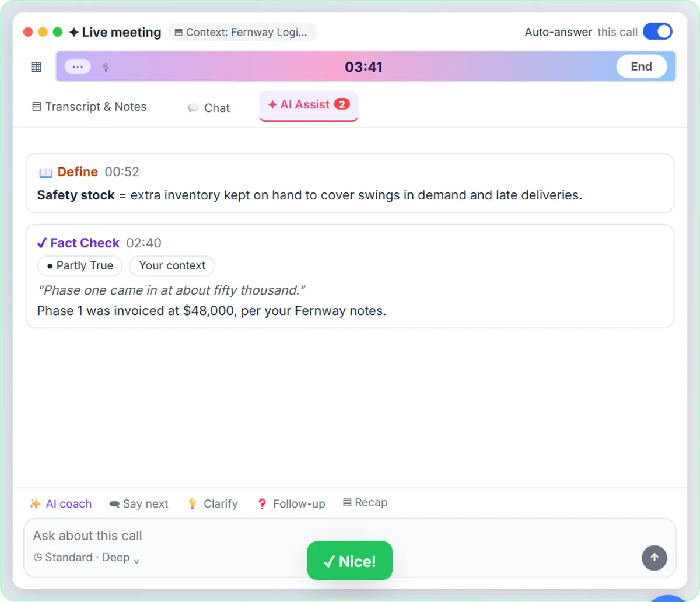
Task: Click the 03:41 meeting timer
Action: click(363, 67)
